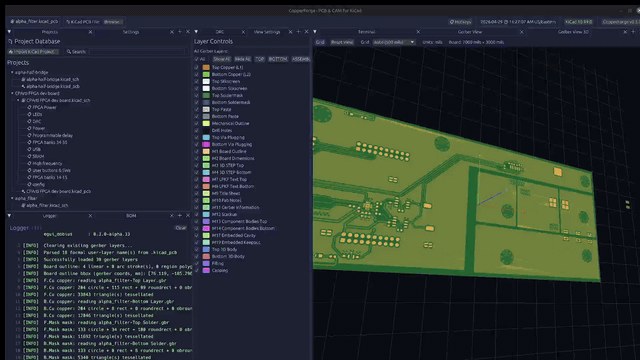Switch to the DRC tab
Viewport: 640px width, 360px height.
pos(220,32)
